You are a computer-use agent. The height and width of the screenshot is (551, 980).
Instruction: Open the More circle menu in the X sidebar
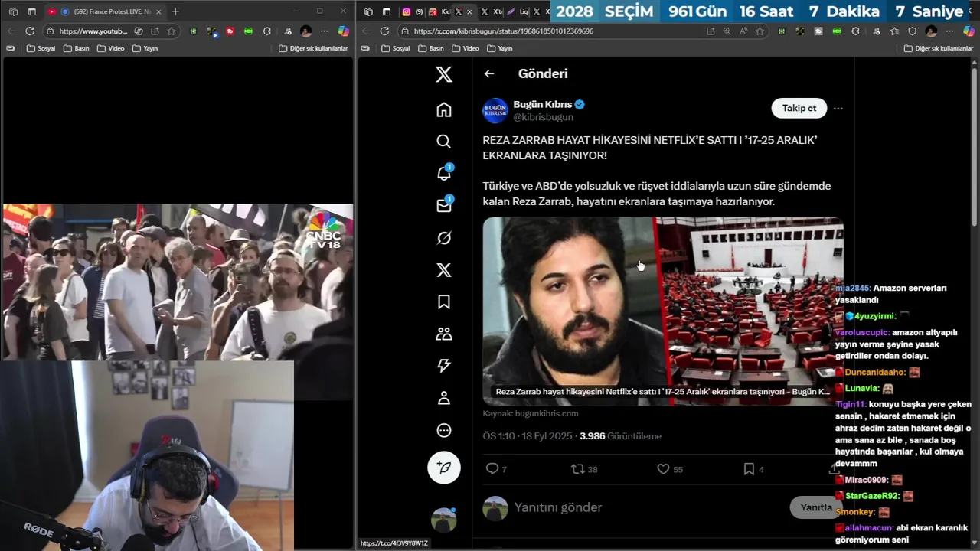(x=444, y=430)
